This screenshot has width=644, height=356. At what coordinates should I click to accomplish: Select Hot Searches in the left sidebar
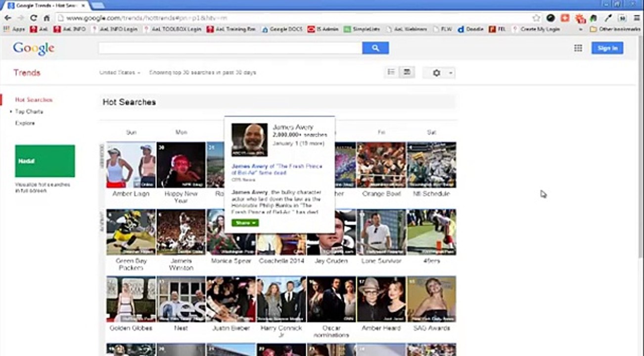tap(34, 100)
